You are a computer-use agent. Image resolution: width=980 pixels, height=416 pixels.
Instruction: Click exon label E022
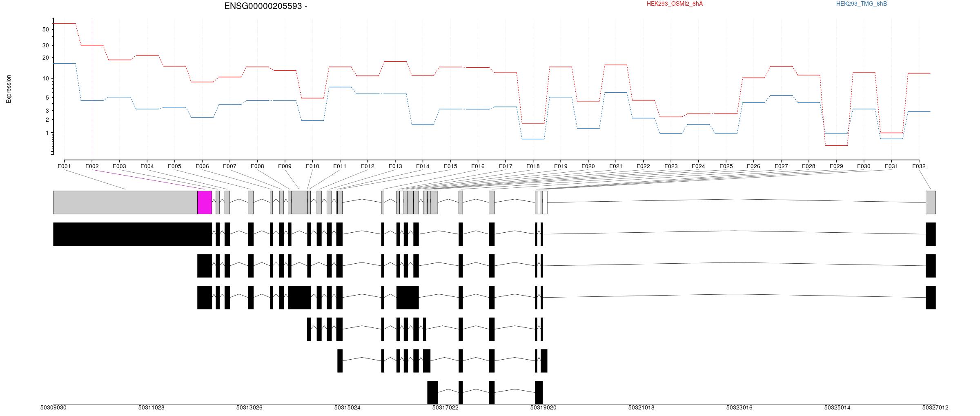click(643, 166)
